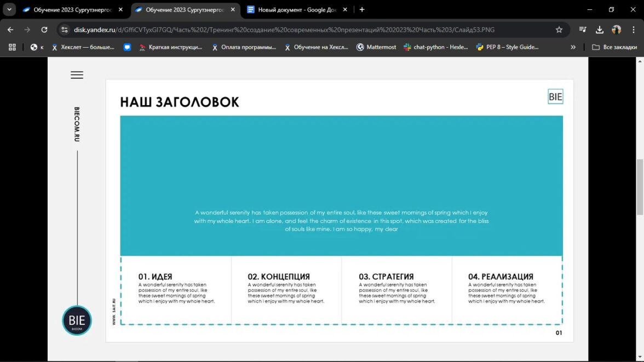Expand the tab search dropdown
This screenshot has width=644, height=362.
(9, 9)
